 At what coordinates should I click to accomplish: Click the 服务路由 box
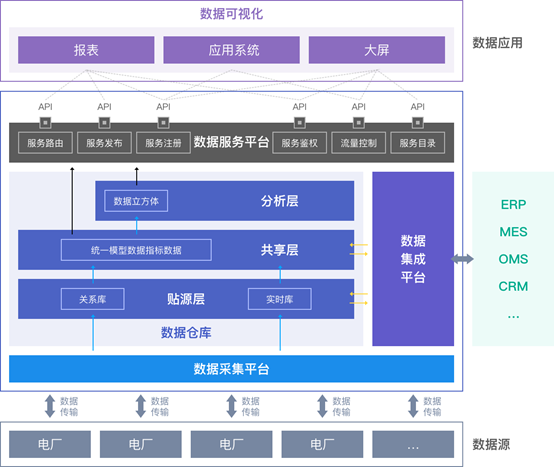click(x=45, y=143)
